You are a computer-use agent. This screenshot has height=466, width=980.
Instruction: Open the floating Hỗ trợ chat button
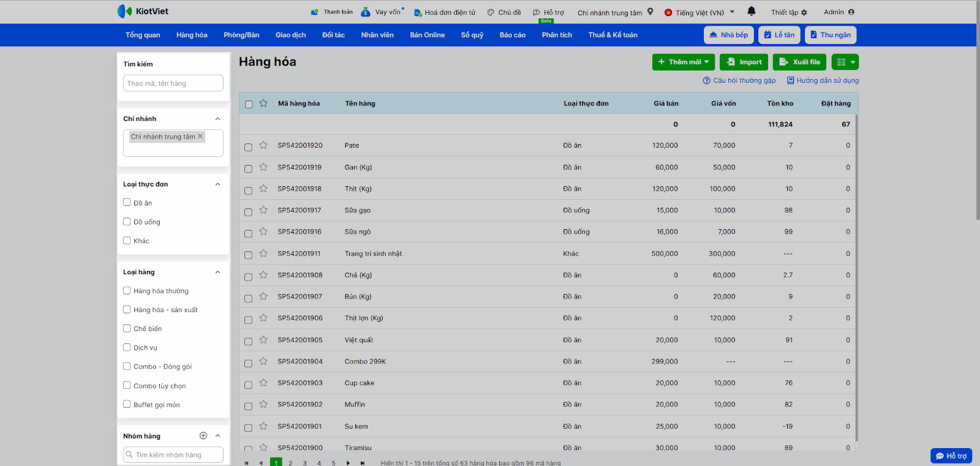pyautogui.click(x=951, y=456)
